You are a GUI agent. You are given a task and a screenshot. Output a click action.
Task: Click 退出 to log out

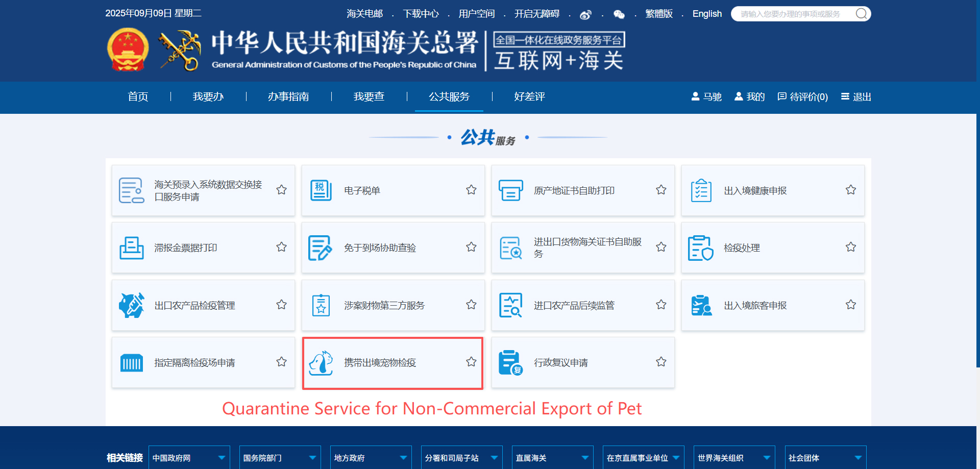[856, 96]
